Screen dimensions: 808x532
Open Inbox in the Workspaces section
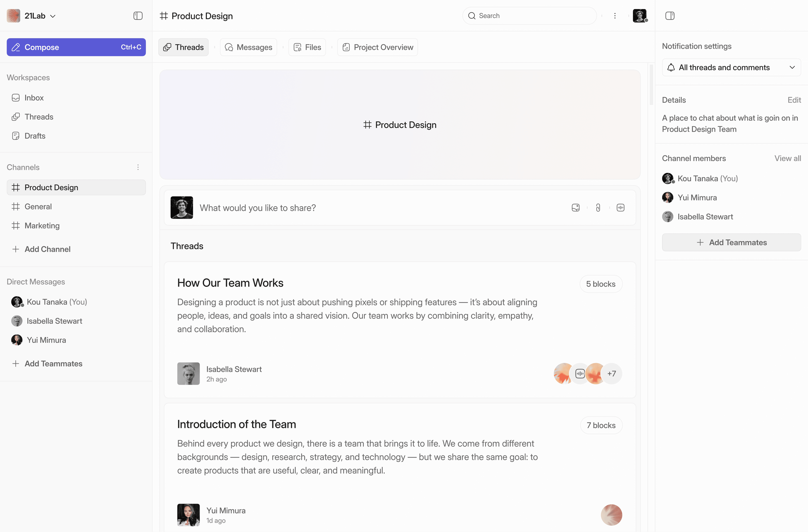34,98
